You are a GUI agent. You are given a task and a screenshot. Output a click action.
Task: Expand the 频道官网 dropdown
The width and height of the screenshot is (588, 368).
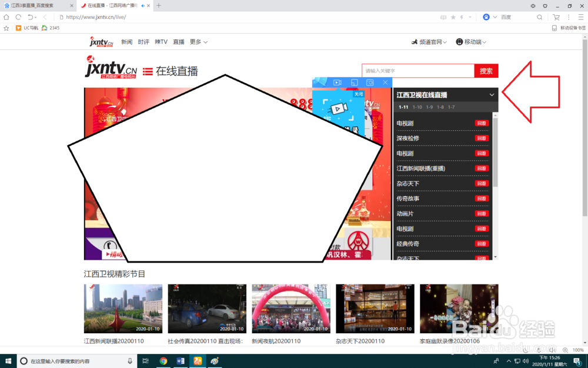click(x=429, y=42)
